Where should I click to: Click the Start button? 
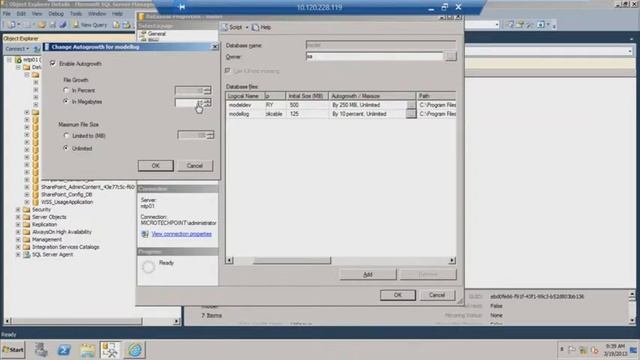(13, 350)
